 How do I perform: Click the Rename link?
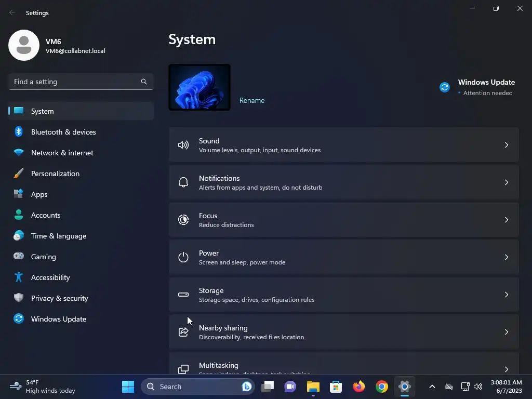click(252, 100)
